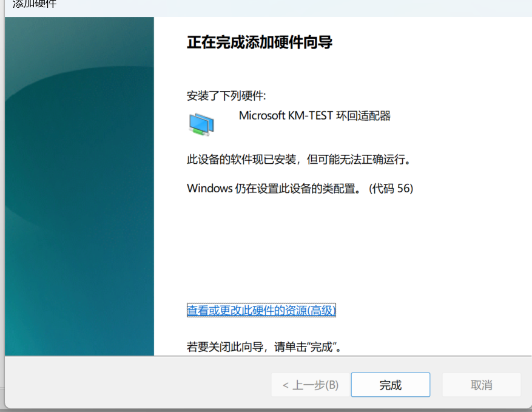Click the text 安装了下列硬件:
The image size is (532, 412).
pos(226,96)
